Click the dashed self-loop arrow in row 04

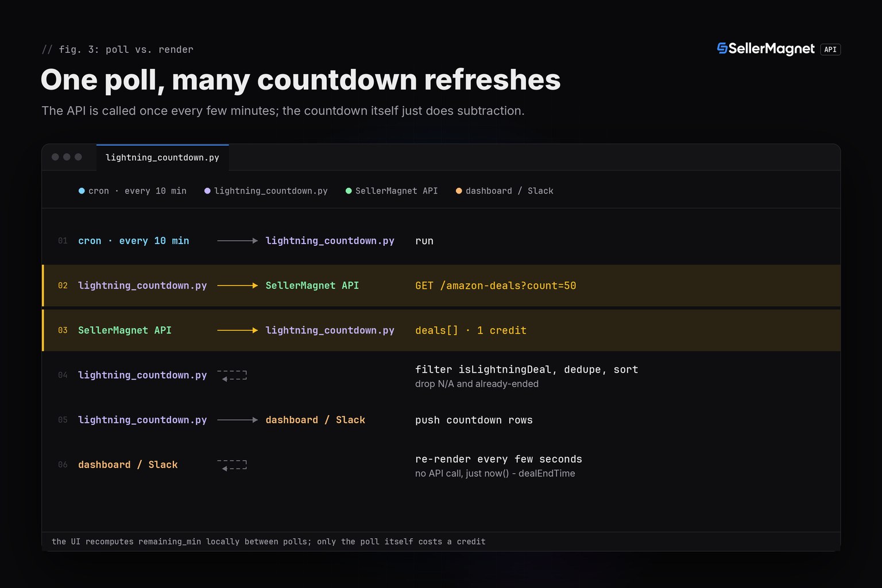pyautogui.click(x=232, y=375)
